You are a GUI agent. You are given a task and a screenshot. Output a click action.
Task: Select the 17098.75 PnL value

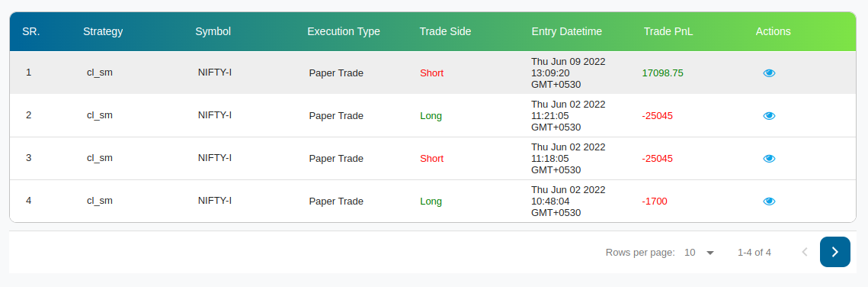pyautogui.click(x=663, y=73)
